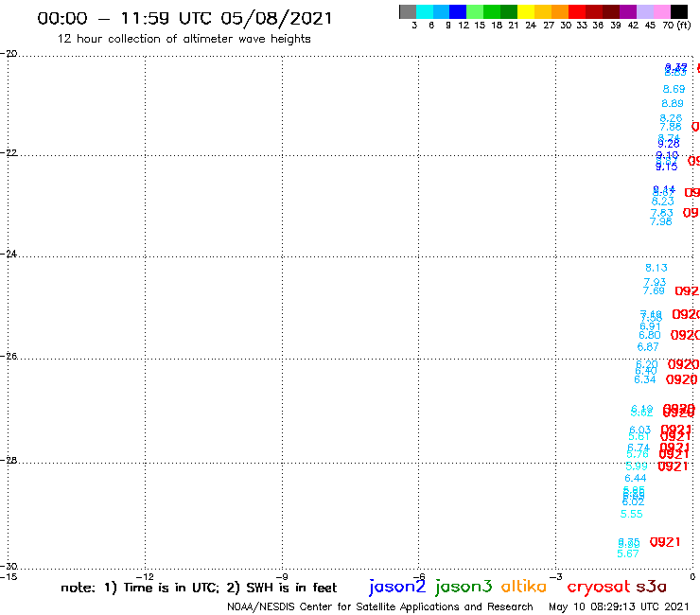The height and width of the screenshot is (615, 700).
Task: Click the dark blue 12 ft legend swatch
Action: (x=458, y=11)
